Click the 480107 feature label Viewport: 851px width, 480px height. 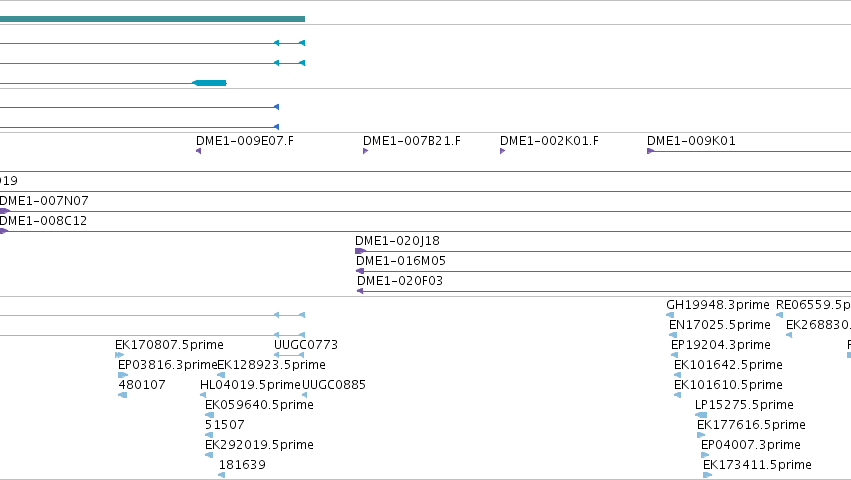click(142, 385)
